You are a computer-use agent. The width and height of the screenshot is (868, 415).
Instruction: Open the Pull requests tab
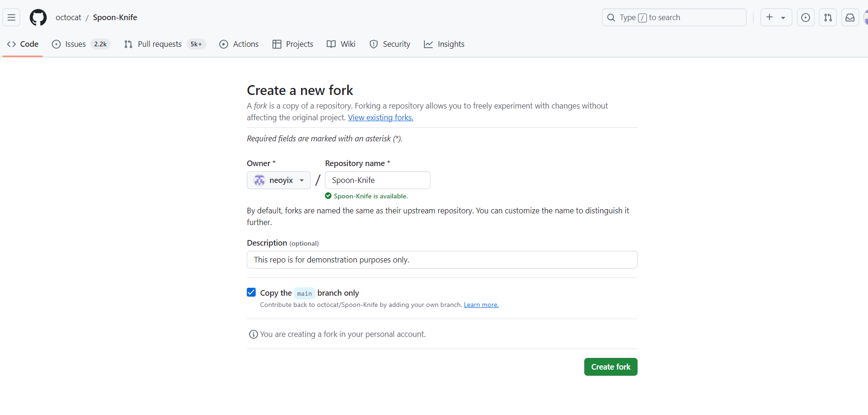(165, 44)
